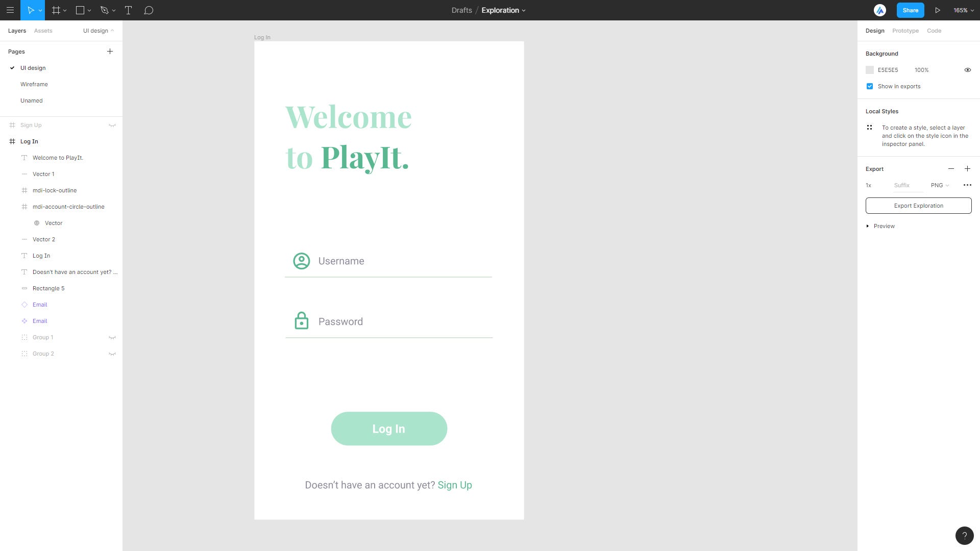980x551 pixels.
Task: Unhide the Sign Up frame layer
Action: [112, 125]
